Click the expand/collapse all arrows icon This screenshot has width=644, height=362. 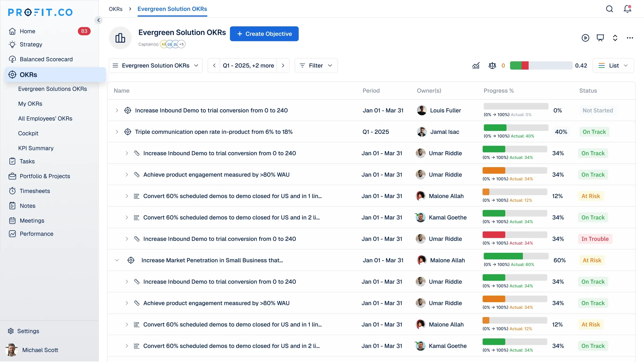(x=615, y=38)
